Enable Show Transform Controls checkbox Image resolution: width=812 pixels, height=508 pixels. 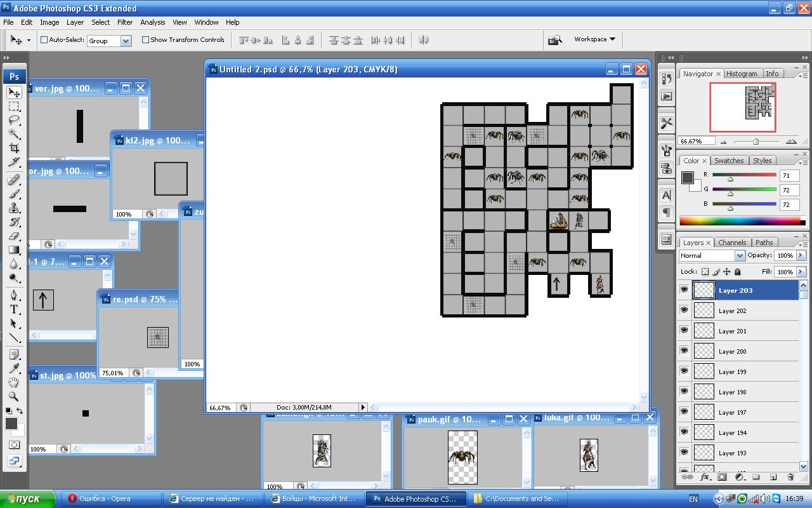[x=145, y=39]
